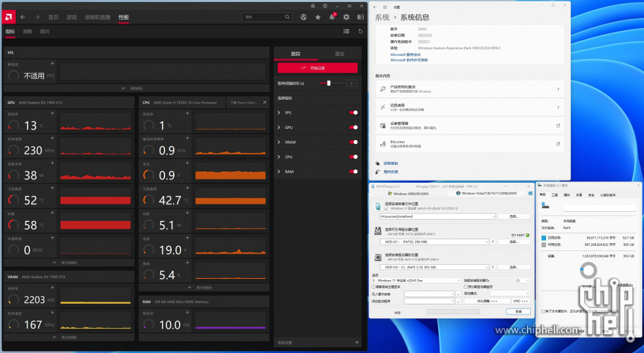Screen dimensions: 644x353
Task: Check the file indexing box in drive properties
Action: [543, 312]
